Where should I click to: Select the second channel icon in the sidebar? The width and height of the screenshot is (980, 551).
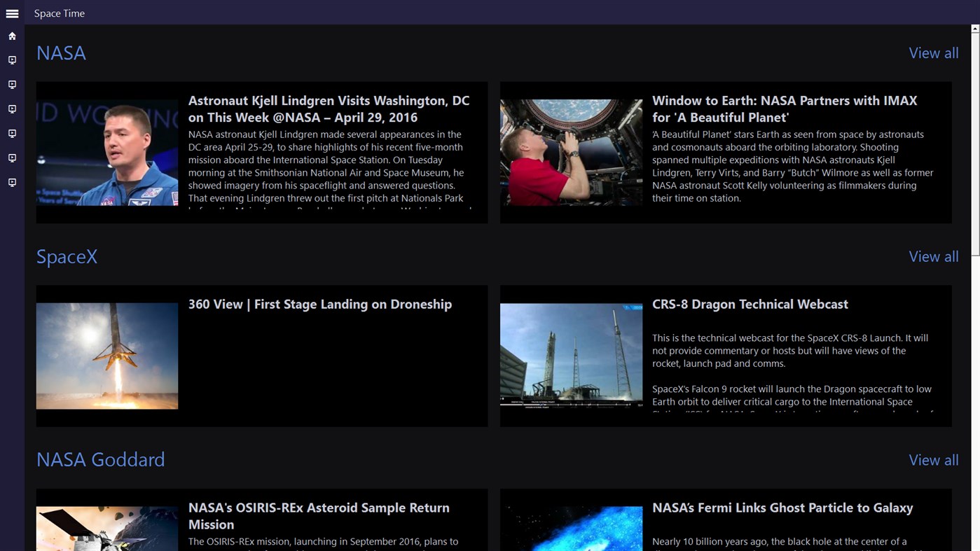12,84
